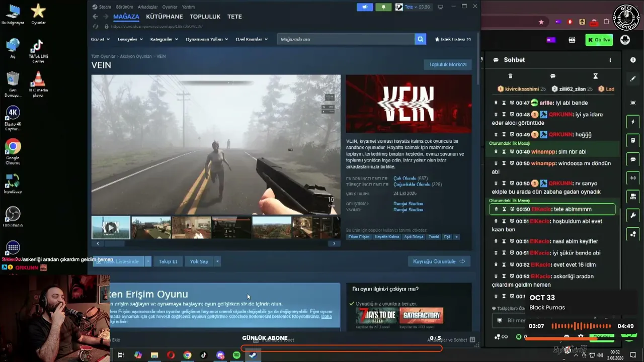Click the right arrow of screenshot strip
Viewport: 644px width, 362px height.
[334, 244]
